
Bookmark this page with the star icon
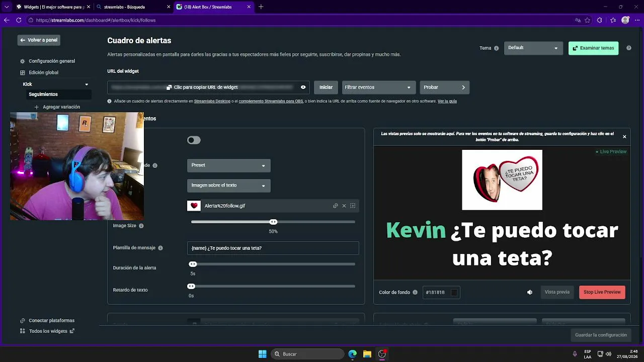(587, 20)
